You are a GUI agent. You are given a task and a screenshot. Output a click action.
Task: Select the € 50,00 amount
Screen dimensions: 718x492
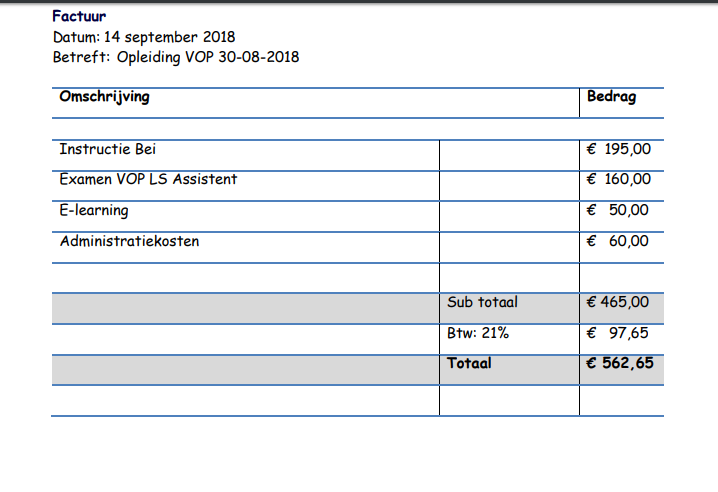[x=619, y=211]
